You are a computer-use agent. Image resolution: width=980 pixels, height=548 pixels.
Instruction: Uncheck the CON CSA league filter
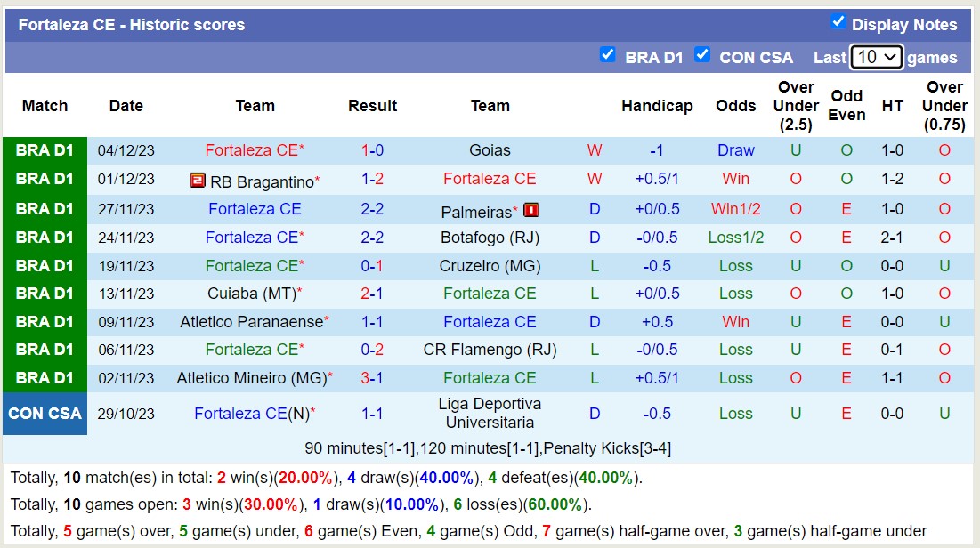(x=702, y=55)
